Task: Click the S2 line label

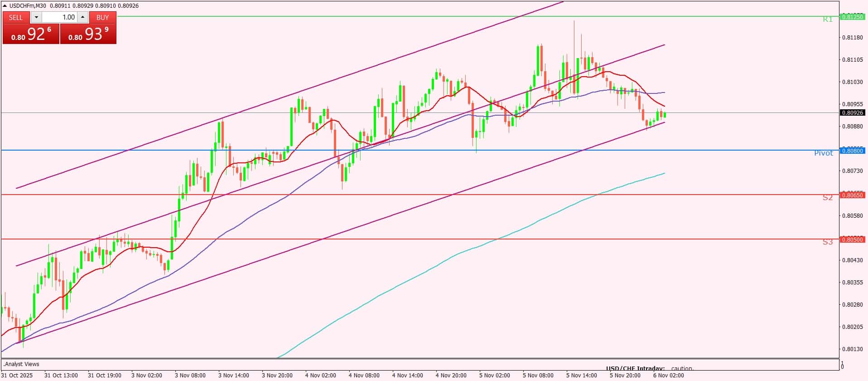Action: click(x=827, y=198)
